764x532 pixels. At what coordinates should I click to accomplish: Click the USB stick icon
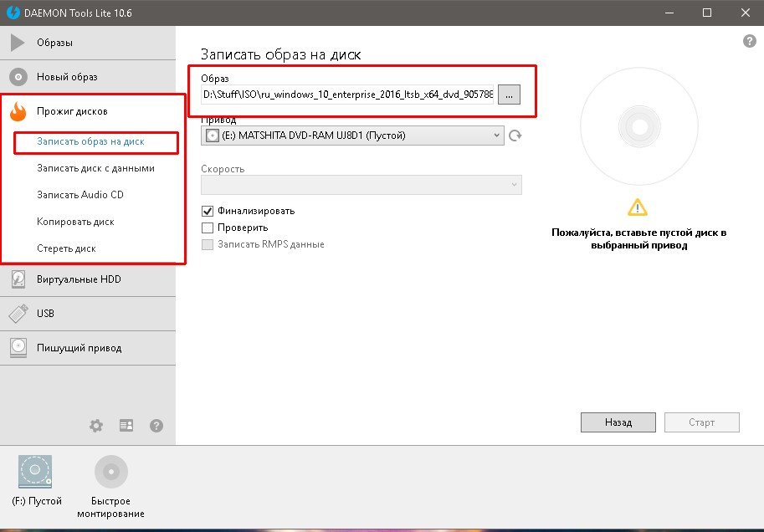coord(18,313)
